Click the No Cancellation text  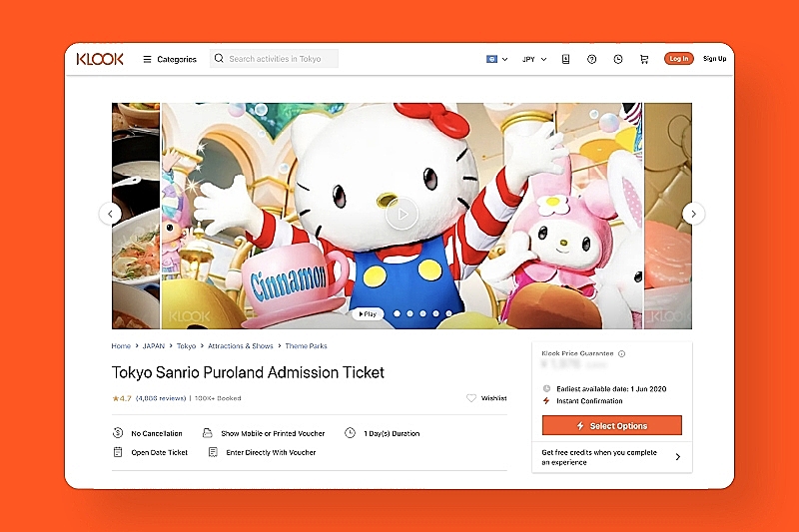click(x=157, y=434)
